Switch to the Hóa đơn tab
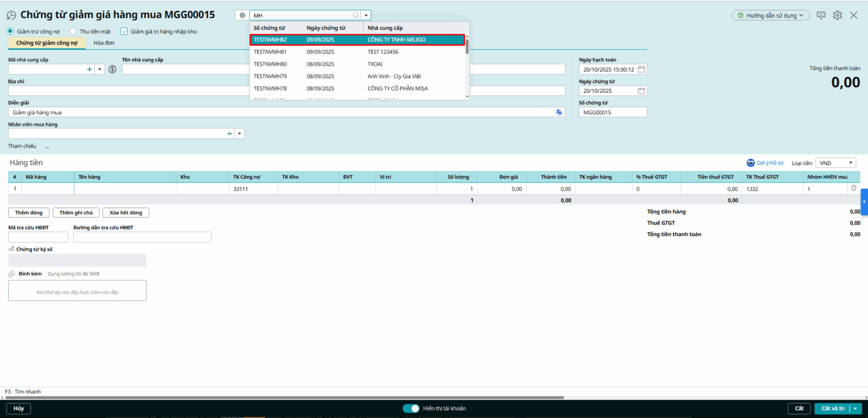868x418 pixels. pyautogui.click(x=104, y=43)
